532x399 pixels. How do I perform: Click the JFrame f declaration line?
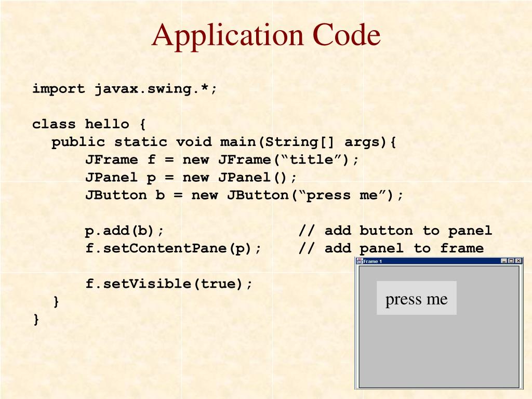(222, 159)
